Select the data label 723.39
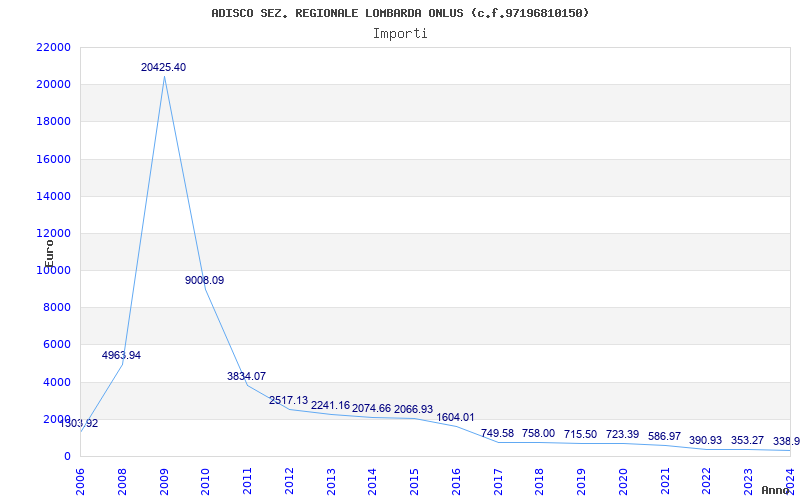This screenshot has height=500, width=800. click(622, 434)
